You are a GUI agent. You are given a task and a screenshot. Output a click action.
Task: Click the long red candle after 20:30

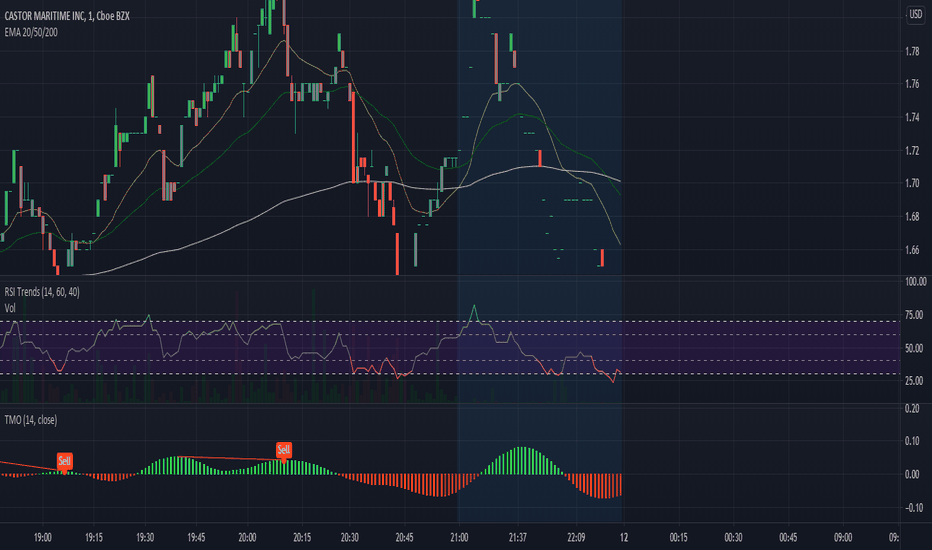coord(353,137)
